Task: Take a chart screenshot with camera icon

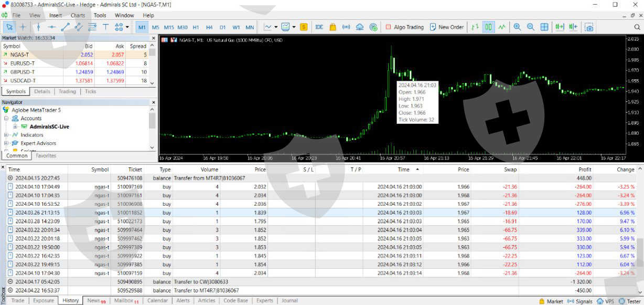Action: 589,27
